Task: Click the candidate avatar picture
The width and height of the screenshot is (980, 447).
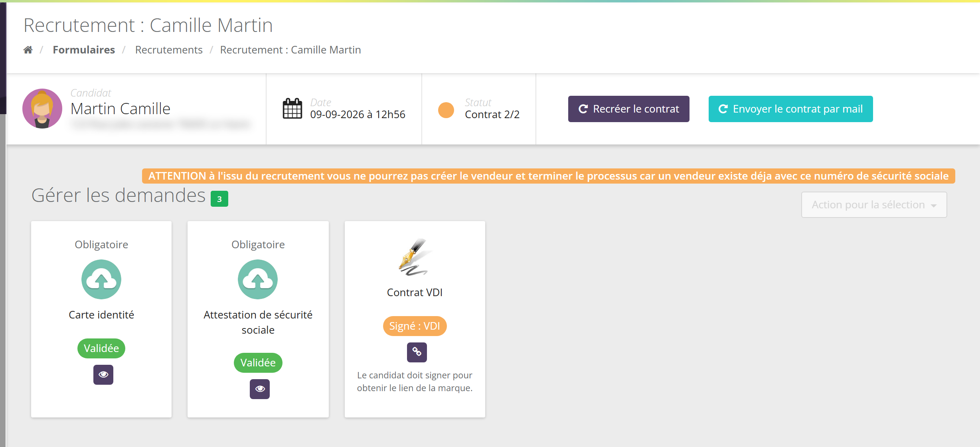Action: click(x=42, y=109)
